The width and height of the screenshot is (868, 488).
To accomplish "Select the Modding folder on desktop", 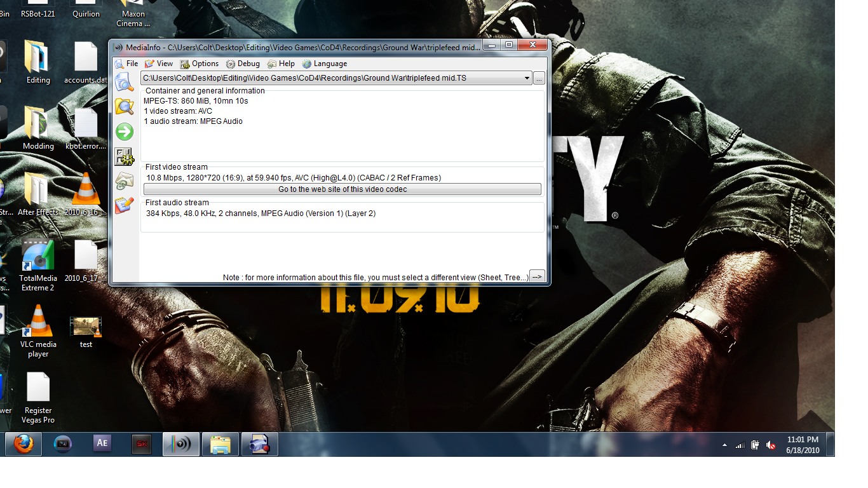I will click(38, 128).
